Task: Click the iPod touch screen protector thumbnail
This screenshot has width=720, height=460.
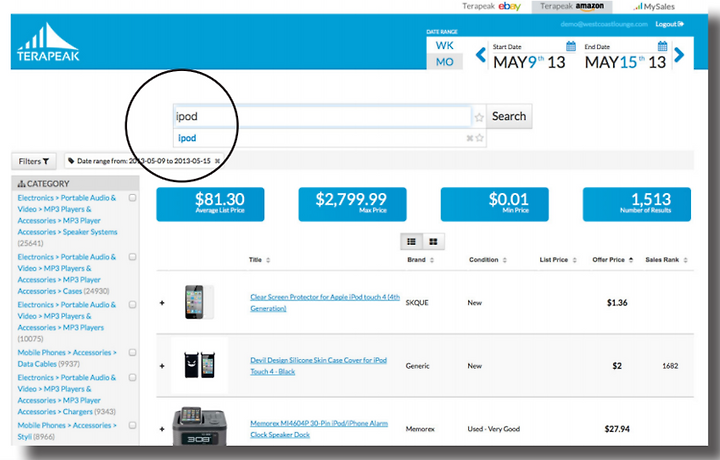Action: (x=199, y=302)
